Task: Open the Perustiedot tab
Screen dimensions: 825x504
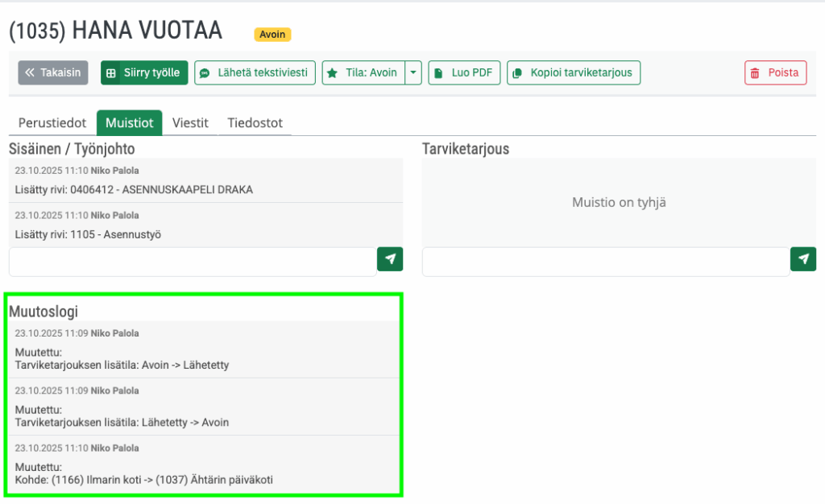Action: (52, 123)
